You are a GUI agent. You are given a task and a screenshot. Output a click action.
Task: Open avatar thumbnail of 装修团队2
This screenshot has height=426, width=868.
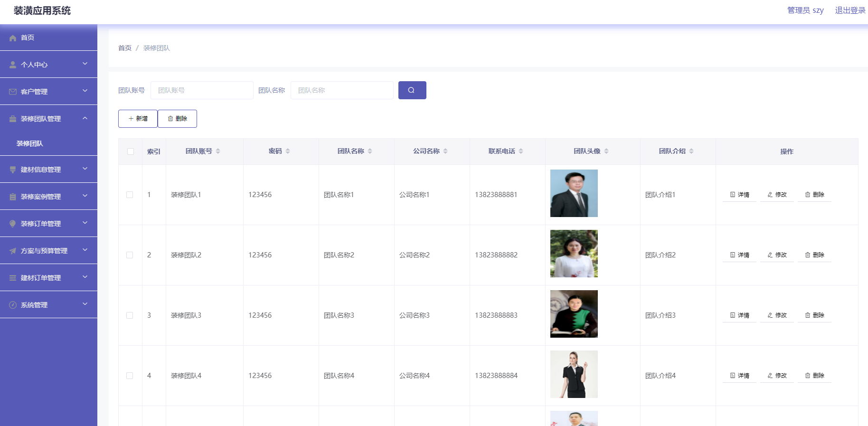coord(574,254)
